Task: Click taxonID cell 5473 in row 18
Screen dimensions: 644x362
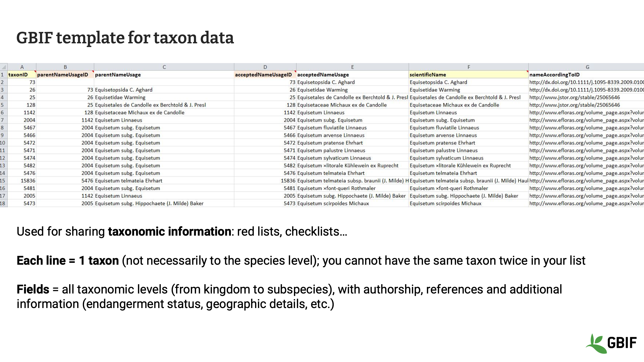Action: pos(22,203)
